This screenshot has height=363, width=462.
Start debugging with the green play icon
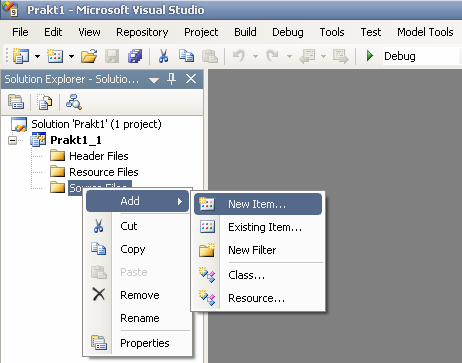[370, 56]
